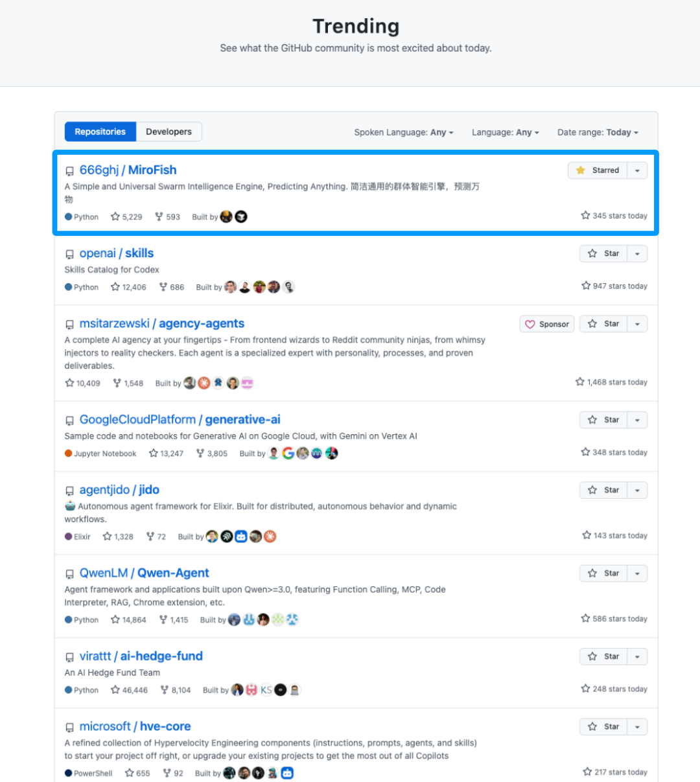The image size is (700, 782).
Task: Click fork icon showing 3,805 for generative-ai
Action: pos(200,454)
